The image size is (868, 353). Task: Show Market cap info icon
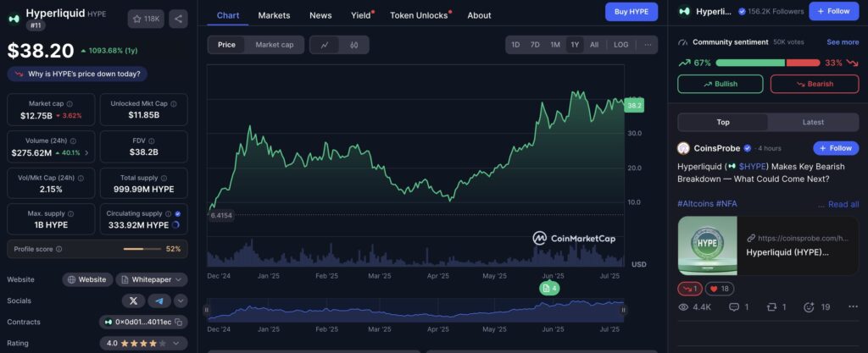coord(70,103)
